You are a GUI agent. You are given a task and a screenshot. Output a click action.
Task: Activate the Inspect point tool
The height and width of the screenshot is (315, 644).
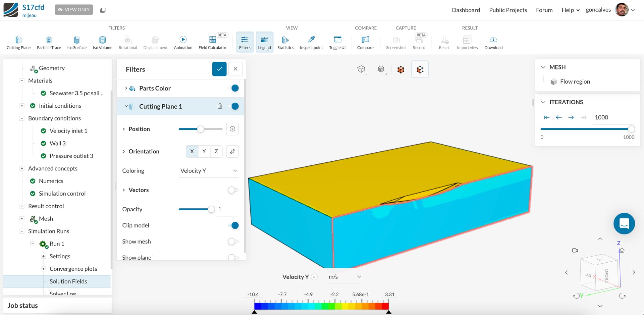tap(311, 43)
